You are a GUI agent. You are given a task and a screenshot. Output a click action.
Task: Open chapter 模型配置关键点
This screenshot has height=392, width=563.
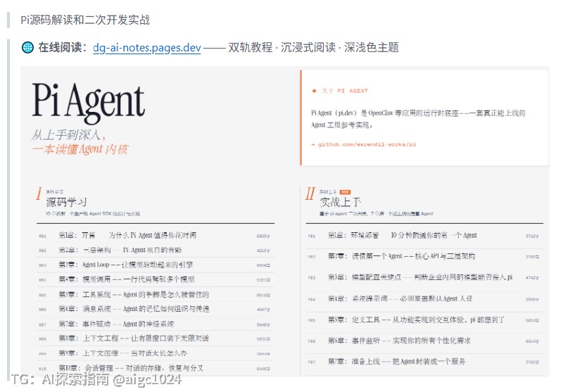coord(424,277)
